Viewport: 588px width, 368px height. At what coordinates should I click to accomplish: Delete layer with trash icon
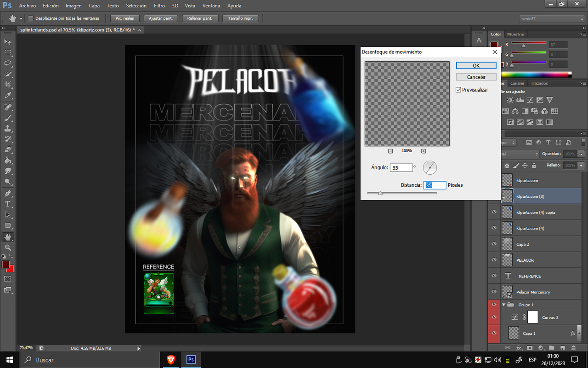[x=573, y=348]
